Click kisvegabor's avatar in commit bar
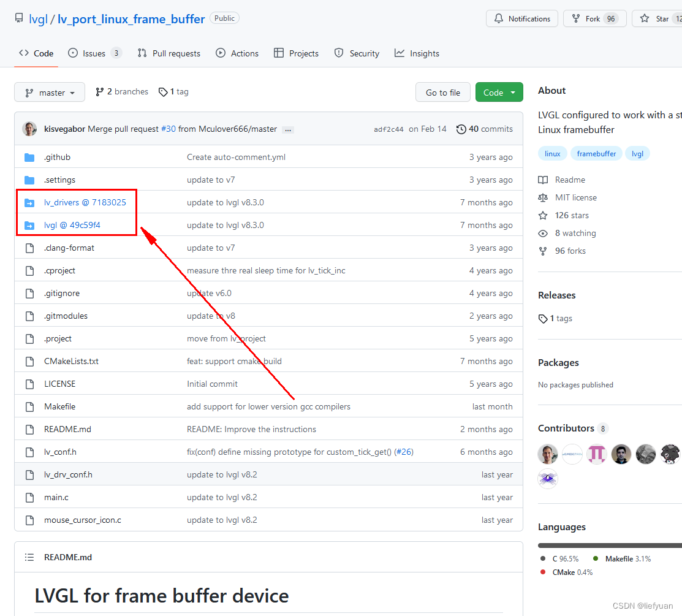Image resolution: width=682 pixels, height=616 pixels. tap(29, 129)
